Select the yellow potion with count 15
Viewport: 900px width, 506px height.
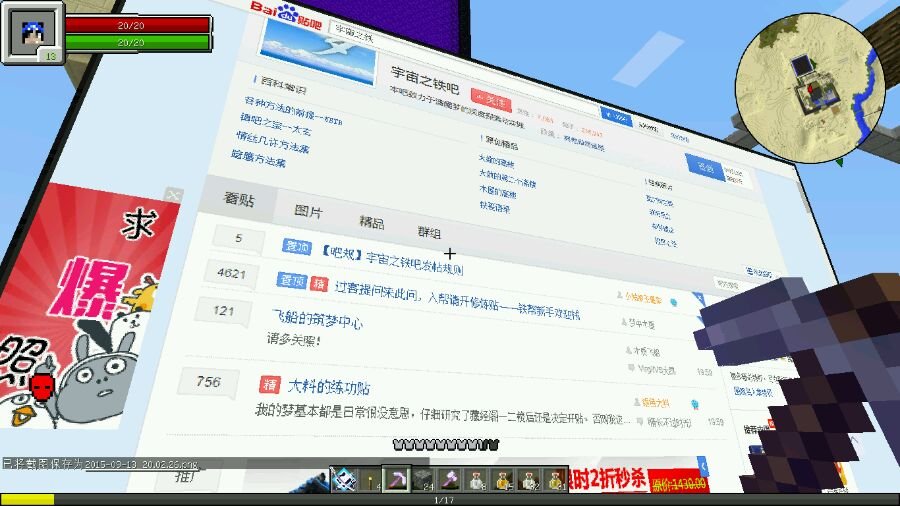pos(502,480)
